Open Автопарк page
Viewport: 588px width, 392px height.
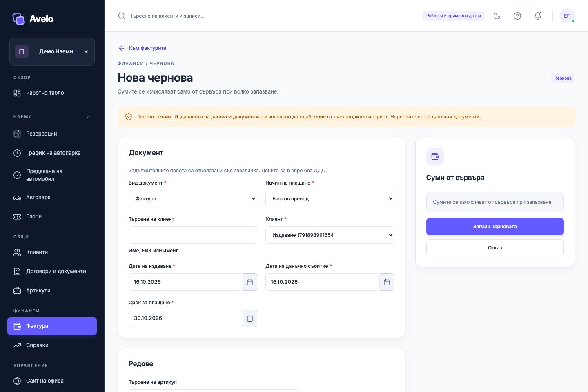click(52, 198)
